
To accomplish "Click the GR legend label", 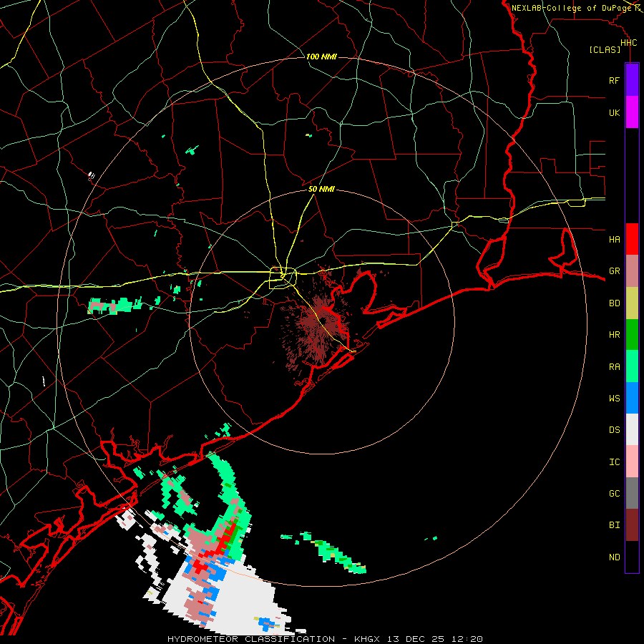I will click(x=614, y=271).
